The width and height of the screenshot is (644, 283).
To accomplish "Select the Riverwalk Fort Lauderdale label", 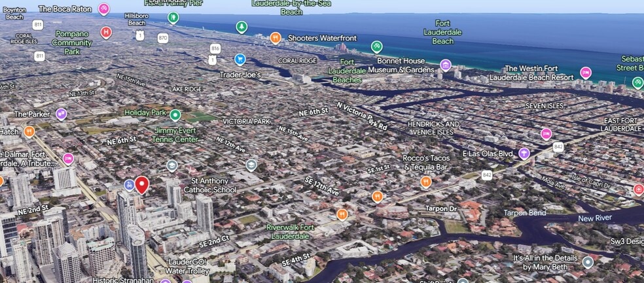I will 290,231.
